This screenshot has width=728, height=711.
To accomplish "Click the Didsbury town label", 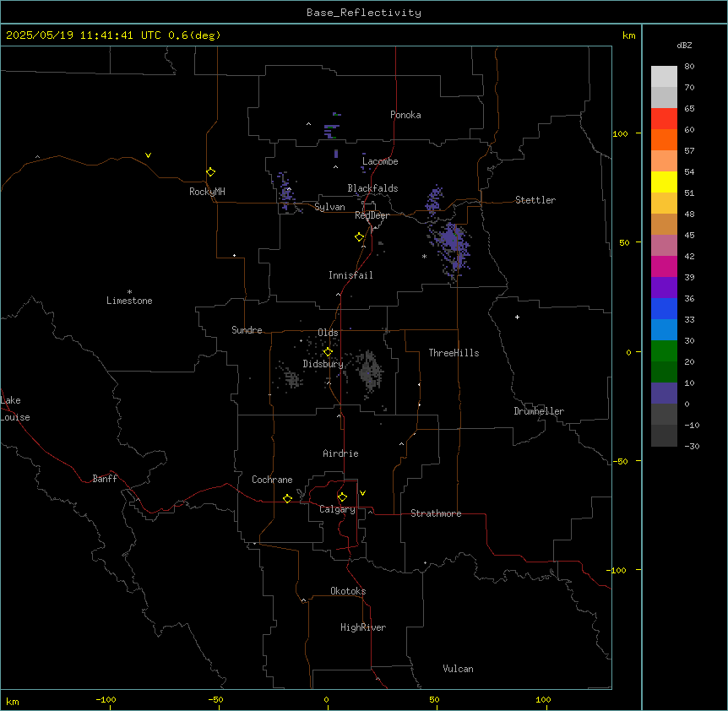I will coord(323,364).
